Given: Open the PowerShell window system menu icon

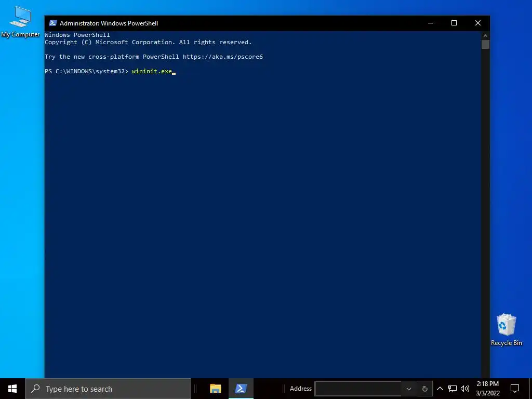Looking at the screenshot, I should click(x=52, y=23).
